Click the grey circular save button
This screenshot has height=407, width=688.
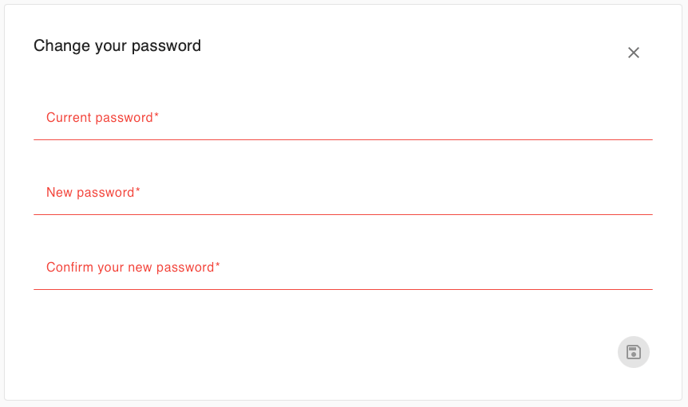(x=633, y=352)
